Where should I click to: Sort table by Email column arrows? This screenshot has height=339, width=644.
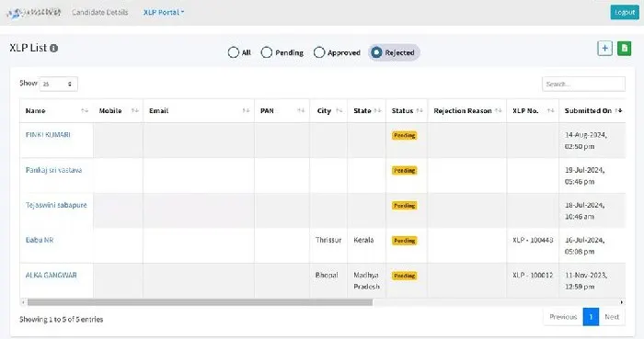point(246,110)
